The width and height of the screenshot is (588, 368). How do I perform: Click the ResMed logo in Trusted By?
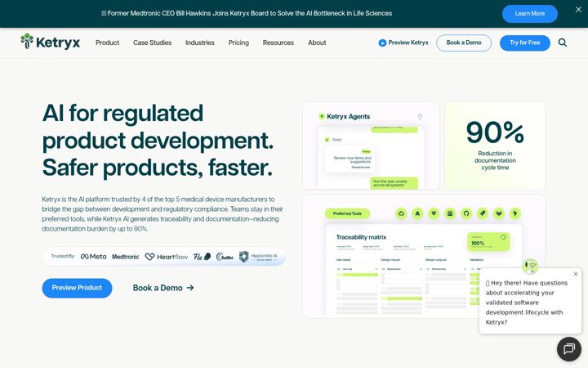(225, 257)
